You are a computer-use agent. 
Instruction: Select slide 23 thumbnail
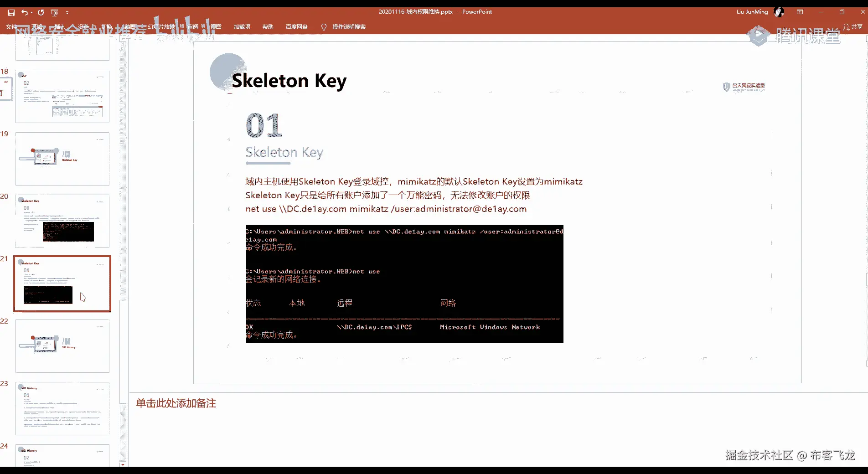tap(62, 408)
